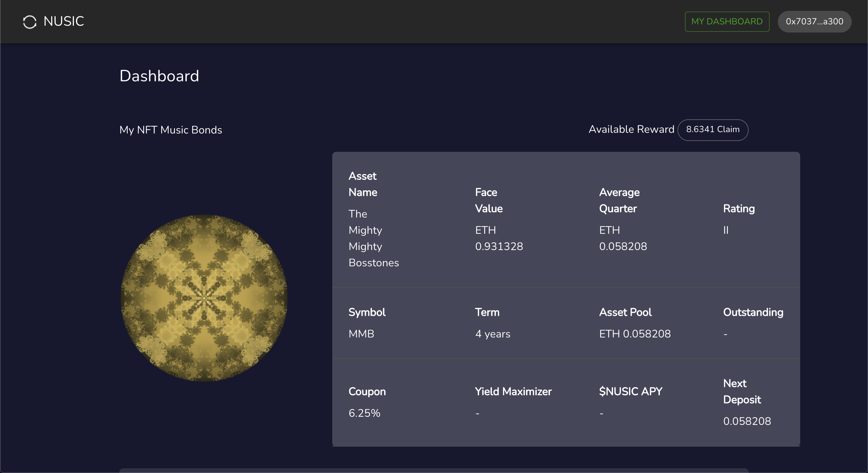868x473 pixels.
Task: Click the 6.25% coupon value
Action: coord(364,413)
